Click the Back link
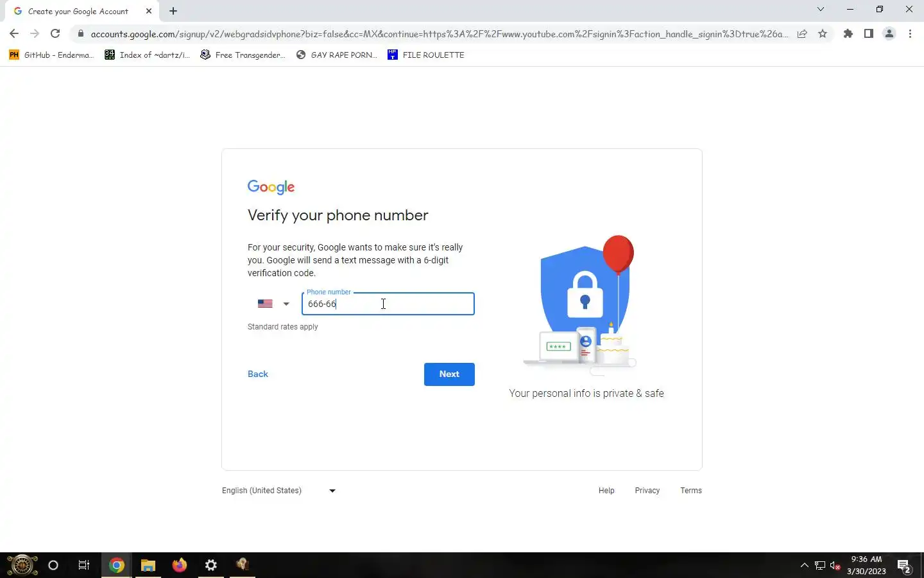The width and height of the screenshot is (924, 578). [258, 374]
